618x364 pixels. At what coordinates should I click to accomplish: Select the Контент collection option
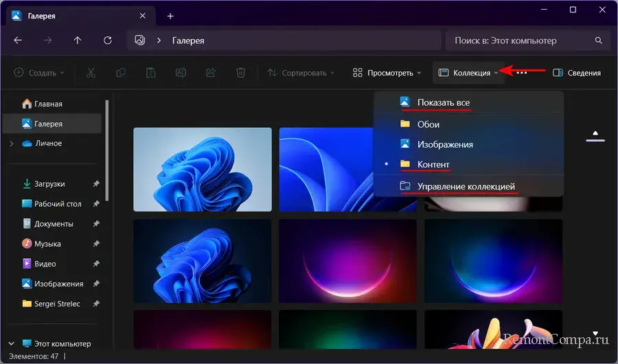[433, 165]
